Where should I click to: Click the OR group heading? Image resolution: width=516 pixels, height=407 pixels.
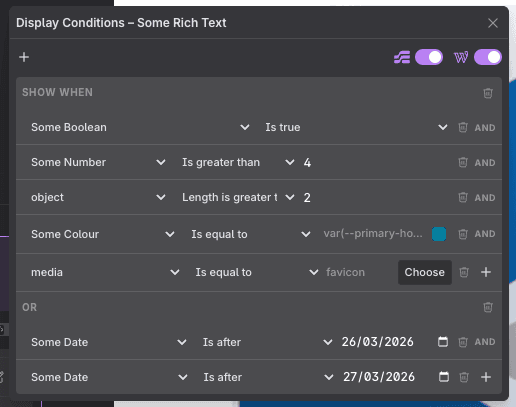point(29,307)
